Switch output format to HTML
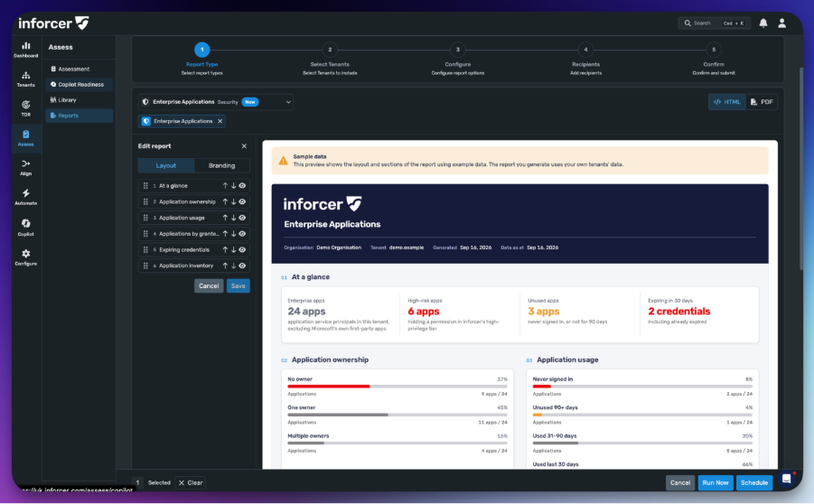 tap(726, 102)
